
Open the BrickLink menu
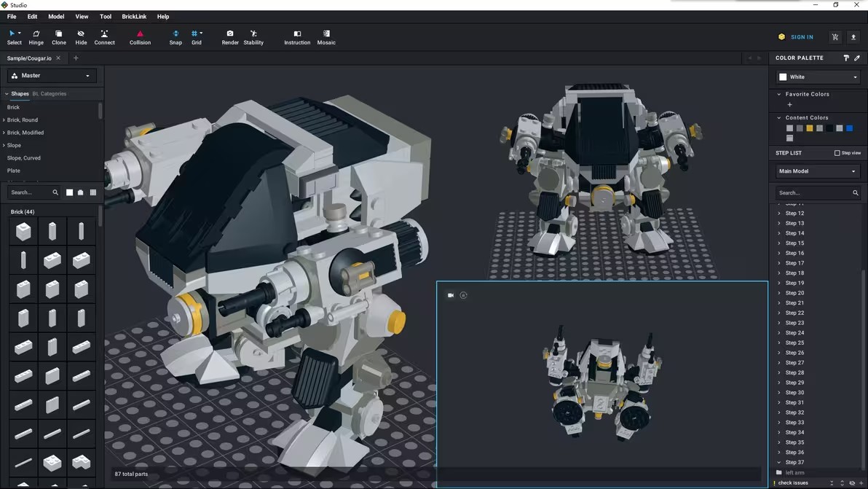(134, 17)
